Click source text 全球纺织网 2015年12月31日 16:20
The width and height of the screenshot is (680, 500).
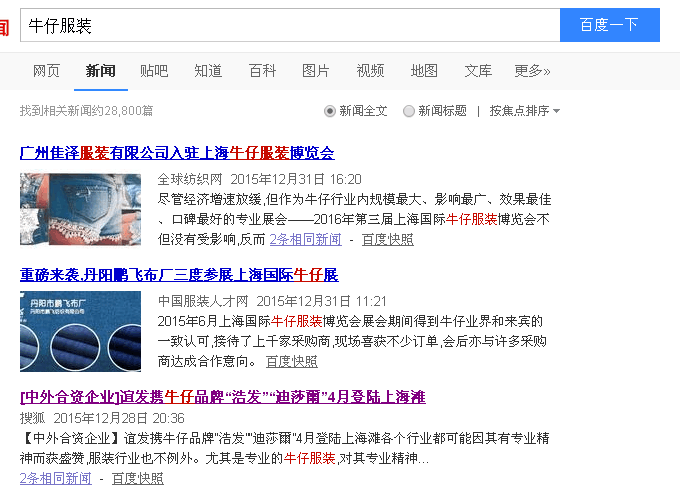[x=259, y=179]
